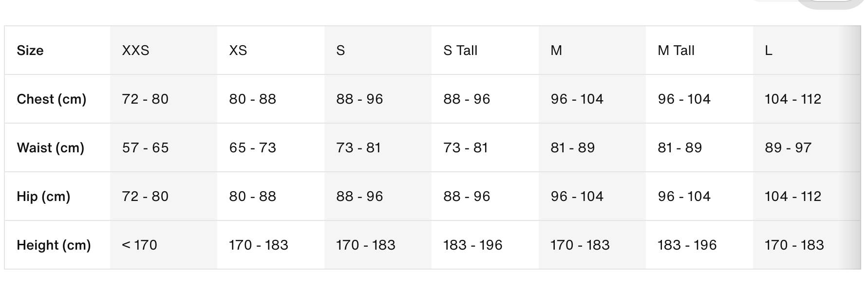Select the S Tall column header
Screen dimensions: 868x291
tap(460, 51)
